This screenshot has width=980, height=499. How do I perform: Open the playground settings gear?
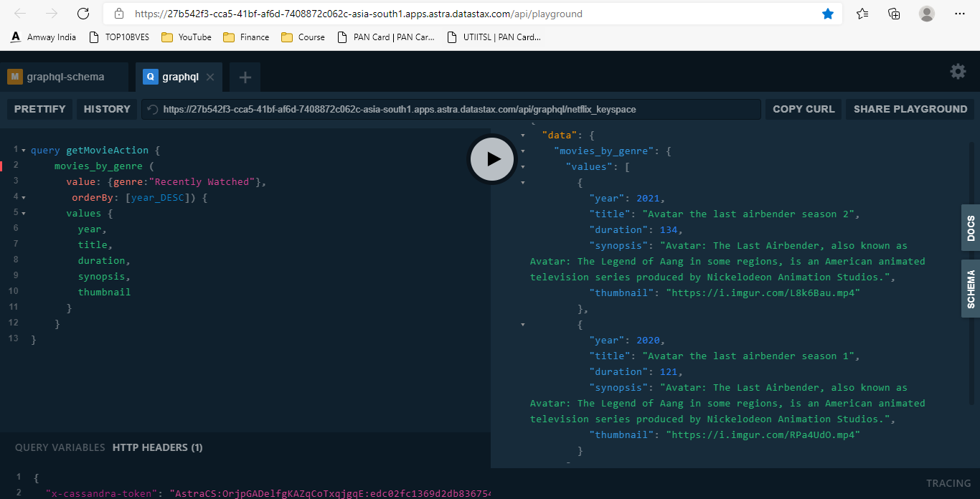point(958,71)
